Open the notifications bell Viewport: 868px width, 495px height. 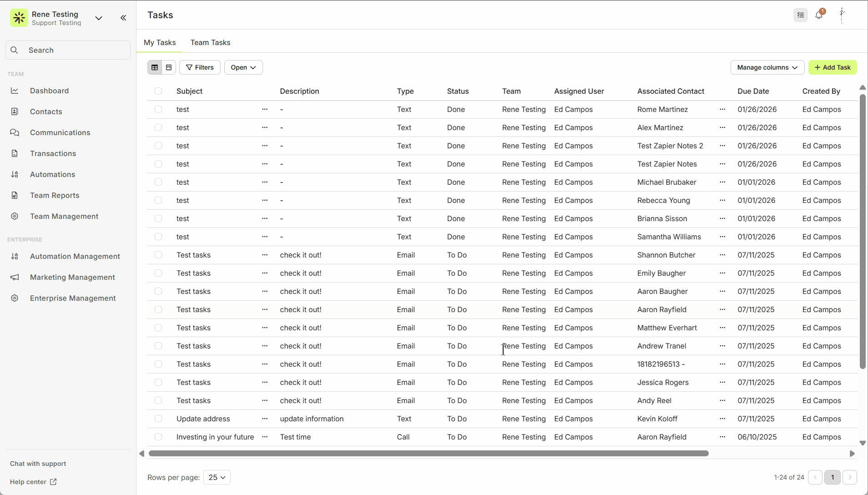819,15
